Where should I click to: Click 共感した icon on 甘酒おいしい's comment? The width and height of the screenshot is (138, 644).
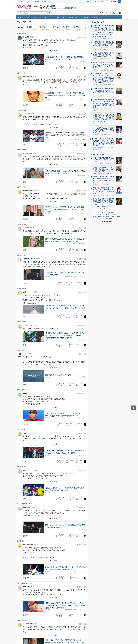[57, 283]
